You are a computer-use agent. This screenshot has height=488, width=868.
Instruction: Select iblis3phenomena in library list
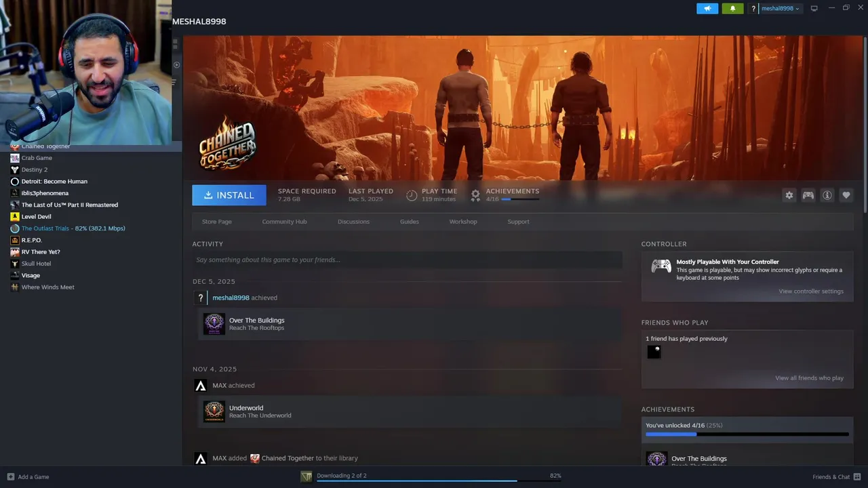tap(45, 193)
